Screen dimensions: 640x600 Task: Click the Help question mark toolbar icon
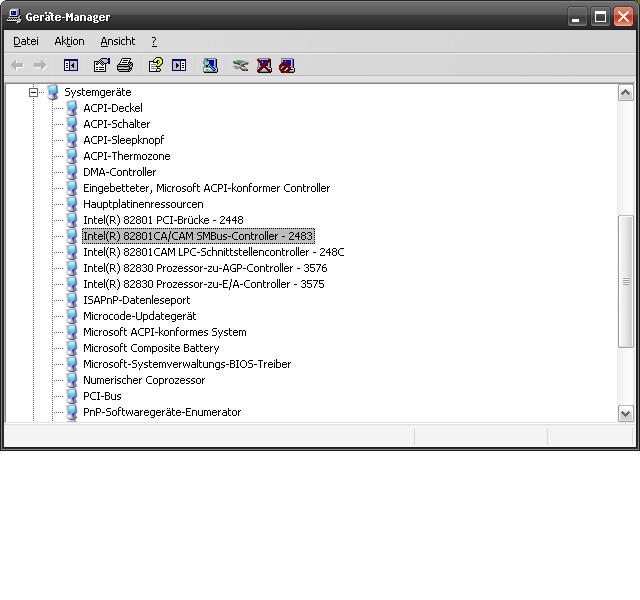click(156, 65)
